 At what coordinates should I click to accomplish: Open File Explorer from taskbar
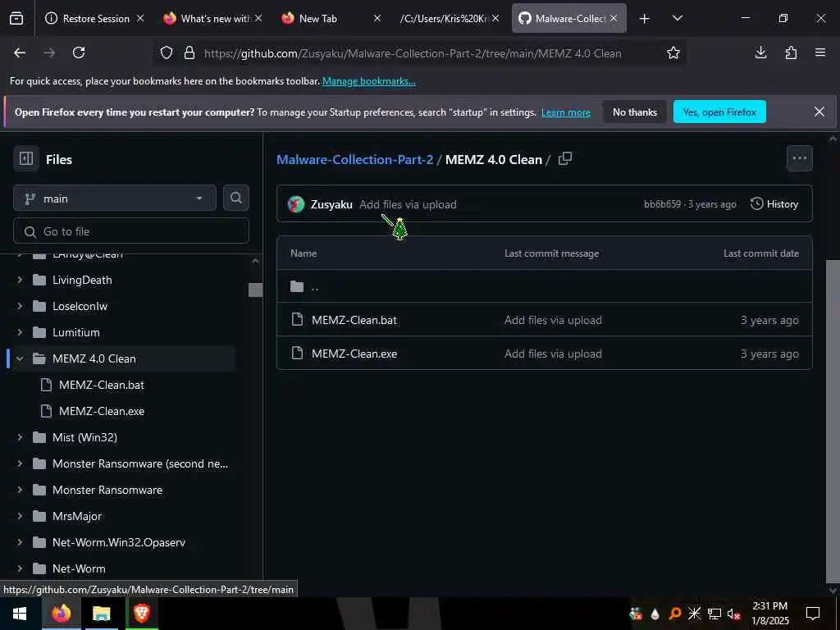[x=101, y=614]
